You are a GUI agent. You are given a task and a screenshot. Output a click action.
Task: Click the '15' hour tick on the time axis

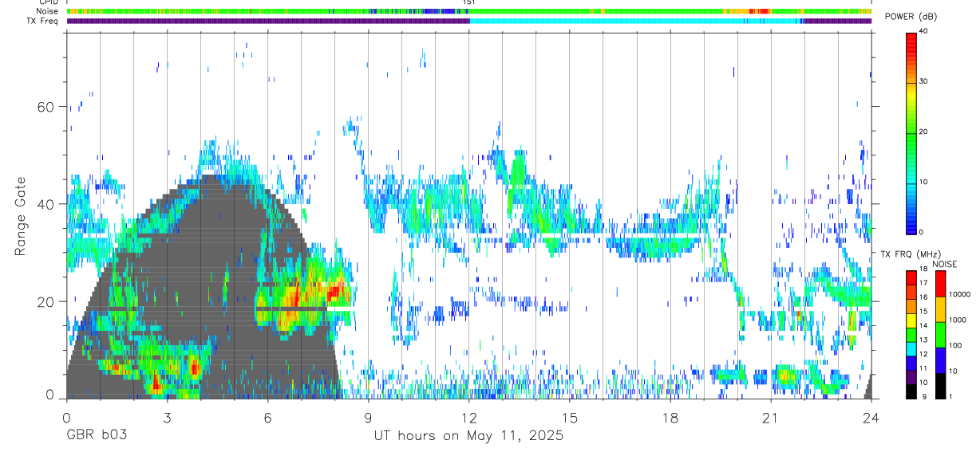(x=570, y=417)
